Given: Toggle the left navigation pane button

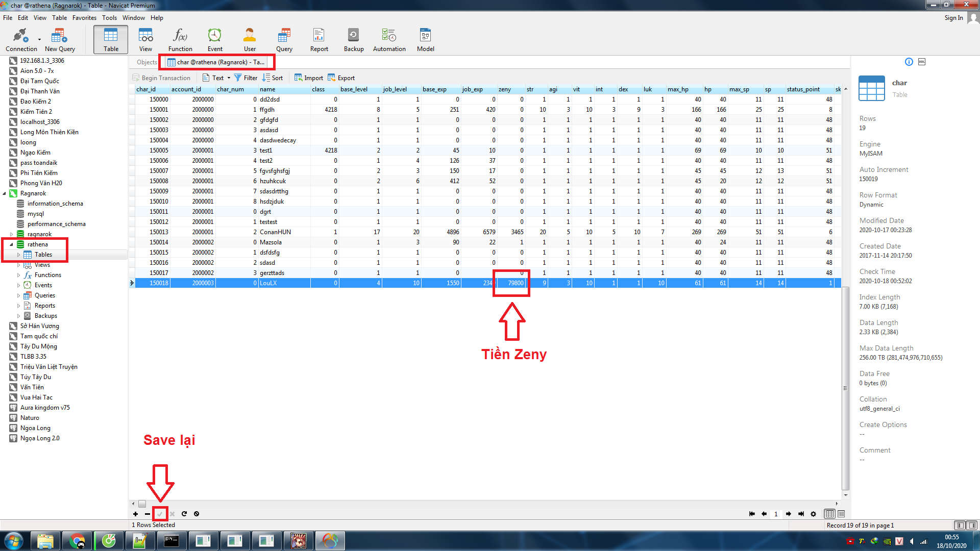Looking at the screenshot, I should [960, 525].
